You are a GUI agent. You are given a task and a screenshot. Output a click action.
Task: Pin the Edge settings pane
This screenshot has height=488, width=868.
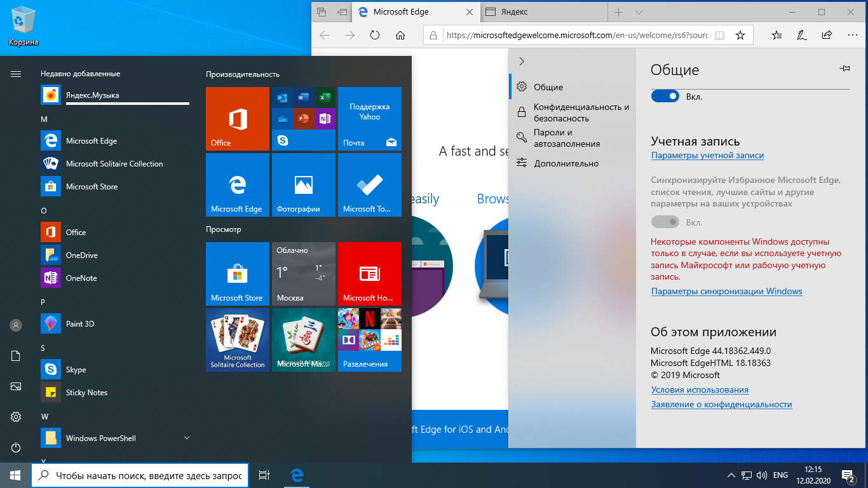pos(844,69)
